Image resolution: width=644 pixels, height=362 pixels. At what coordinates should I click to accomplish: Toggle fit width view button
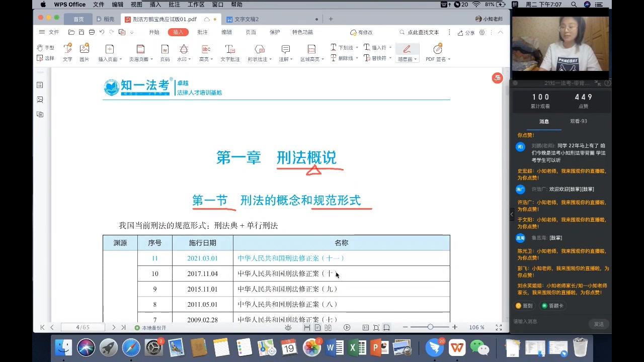tap(386, 327)
